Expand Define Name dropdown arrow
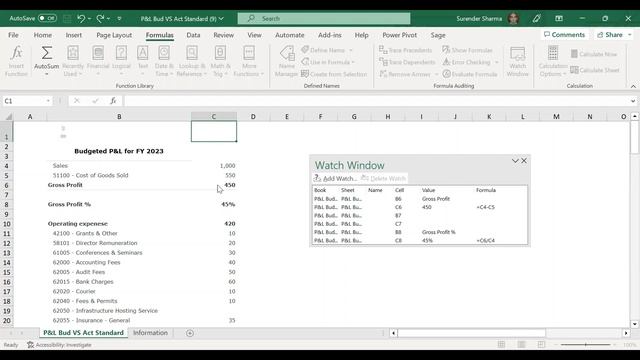 351,50
